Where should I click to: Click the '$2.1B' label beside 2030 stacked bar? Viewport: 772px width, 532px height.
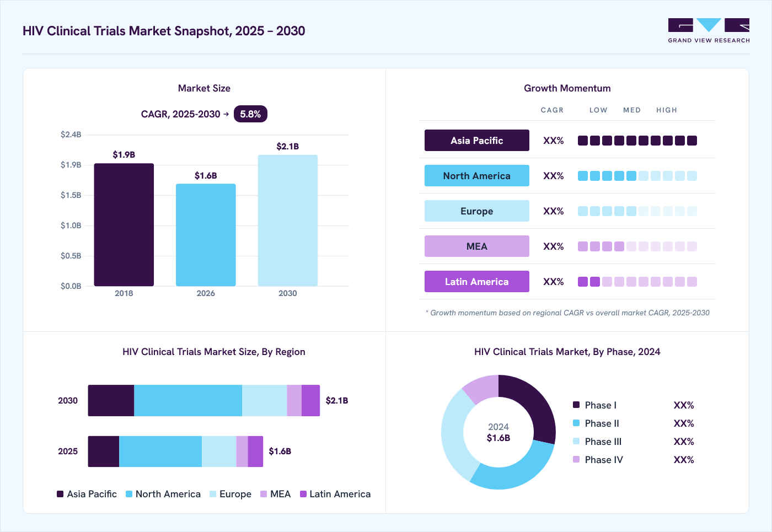[337, 401]
